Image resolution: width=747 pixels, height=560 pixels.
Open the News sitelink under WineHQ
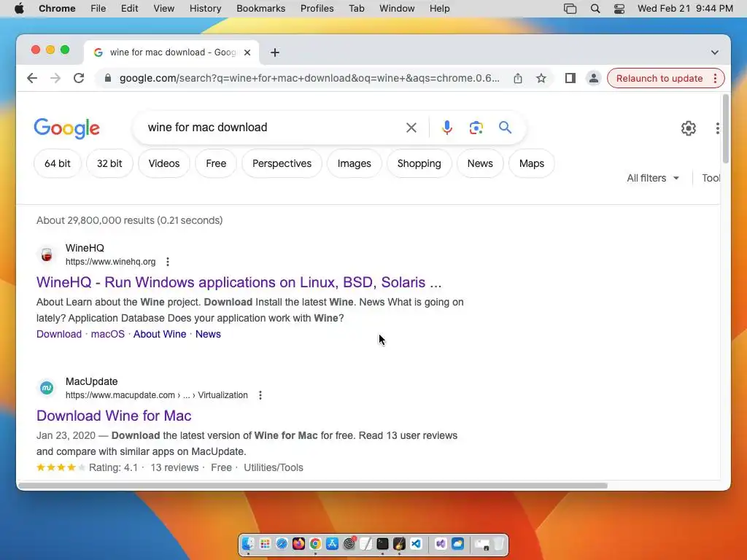coord(208,334)
